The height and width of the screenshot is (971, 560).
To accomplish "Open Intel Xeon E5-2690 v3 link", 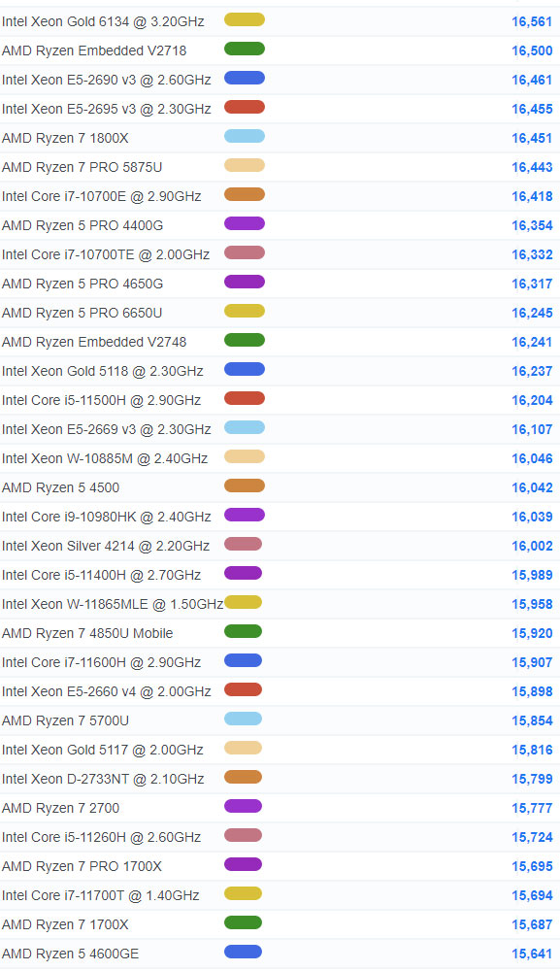I will (x=107, y=80).
